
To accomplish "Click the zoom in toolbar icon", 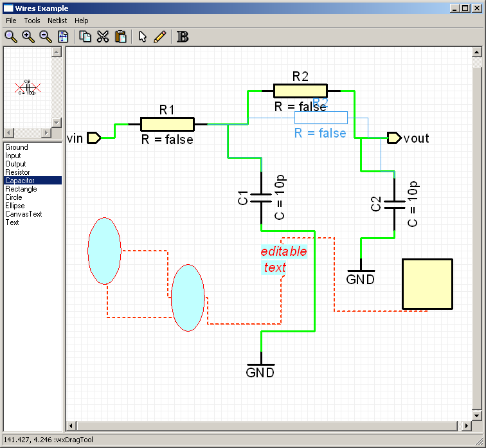I will 28,36.
